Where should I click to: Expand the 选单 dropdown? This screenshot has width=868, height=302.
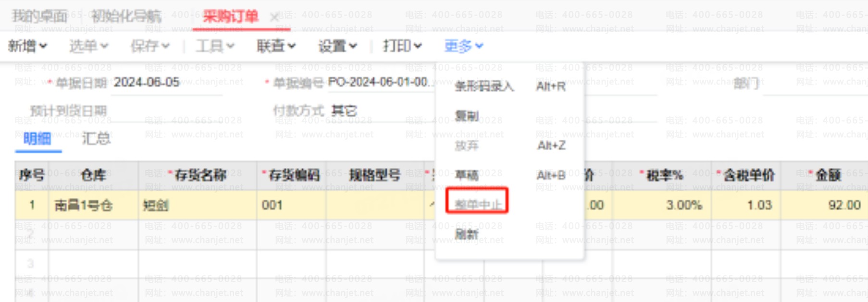tap(89, 46)
